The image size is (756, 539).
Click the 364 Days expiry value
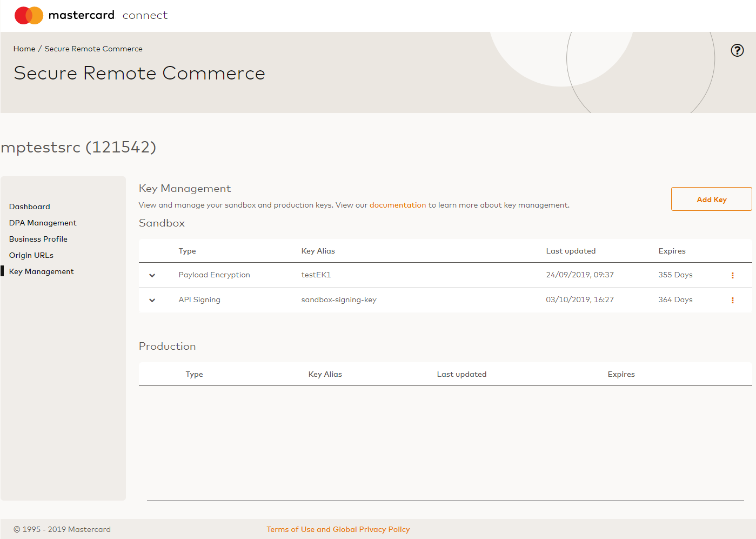coord(675,300)
